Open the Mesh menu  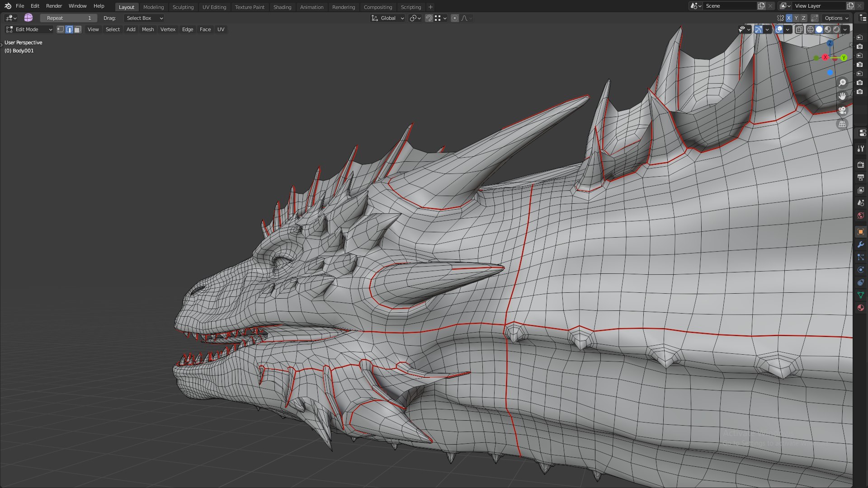(148, 29)
